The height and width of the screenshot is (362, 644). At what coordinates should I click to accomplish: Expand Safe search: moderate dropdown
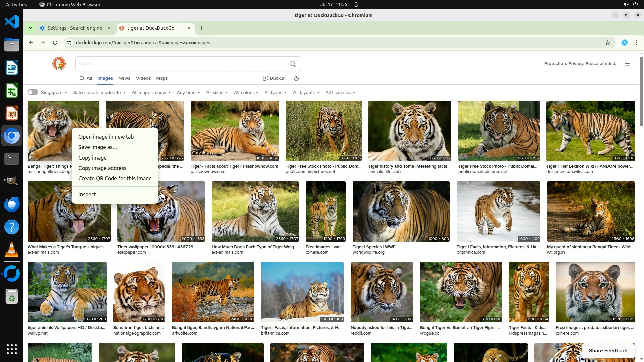[99, 92]
